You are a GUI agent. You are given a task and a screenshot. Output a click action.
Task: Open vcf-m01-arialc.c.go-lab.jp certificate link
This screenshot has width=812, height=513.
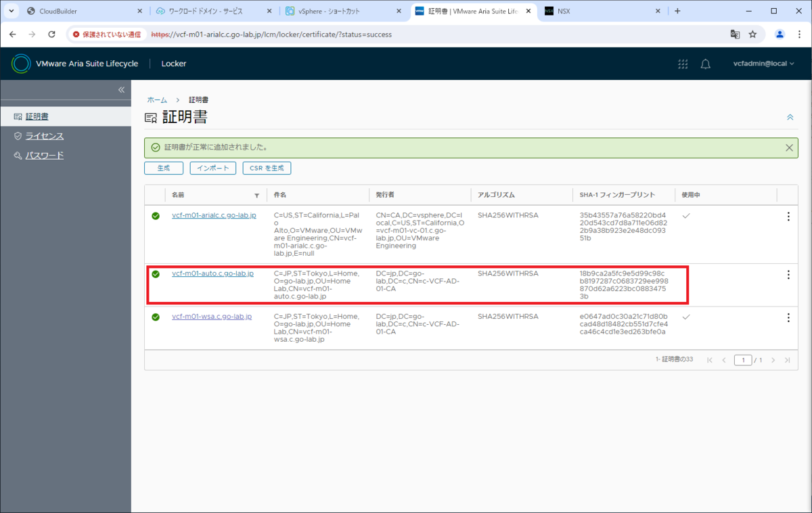pyautogui.click(x=214, y=215)
